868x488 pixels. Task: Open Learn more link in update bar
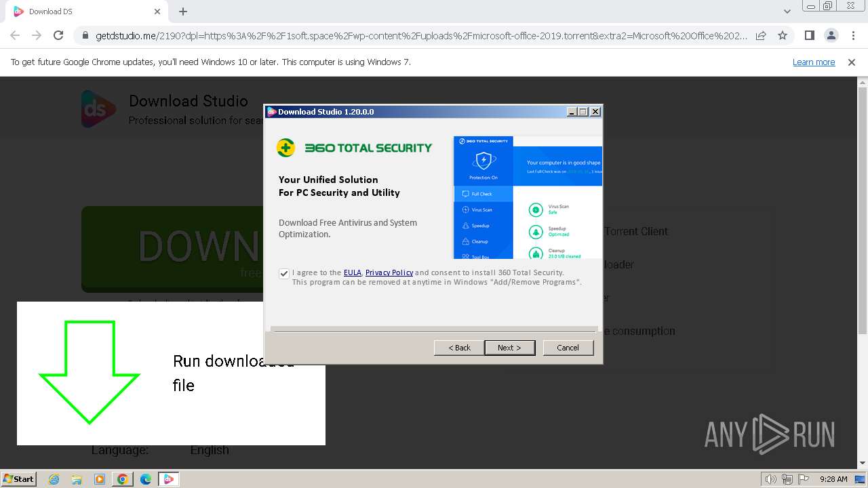pos(814,62)
